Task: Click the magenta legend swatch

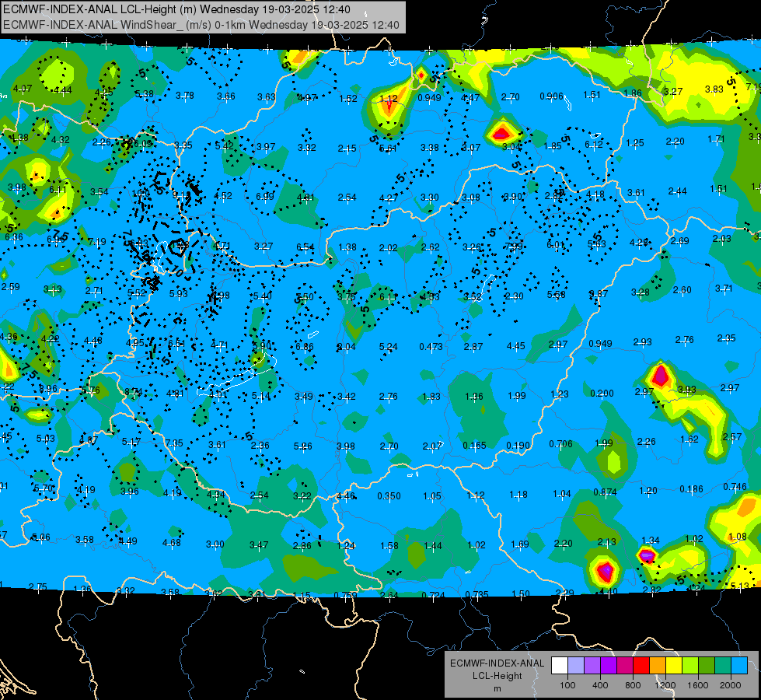Action: click(x=625, y=665)
